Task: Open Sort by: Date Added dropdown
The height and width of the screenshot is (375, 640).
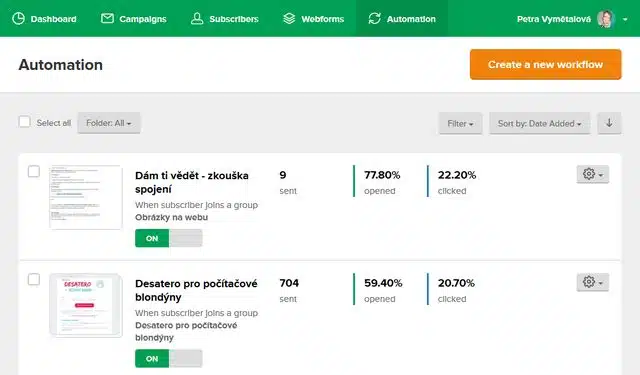Action: (540, 123)
